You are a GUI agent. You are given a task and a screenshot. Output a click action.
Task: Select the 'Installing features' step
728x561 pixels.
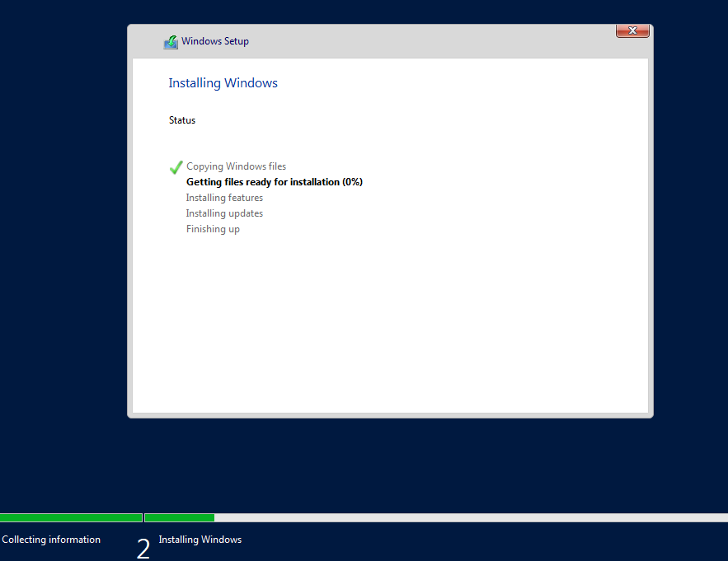tap(224, 198)
